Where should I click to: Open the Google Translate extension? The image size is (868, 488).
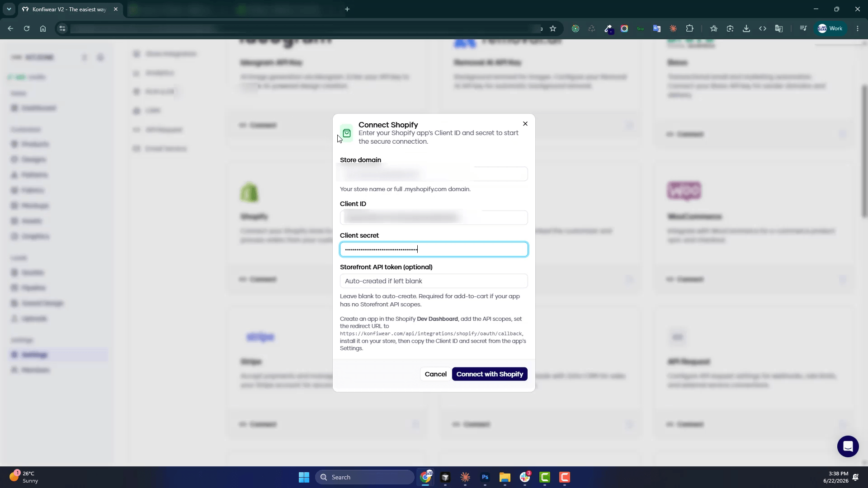coord(657,28)
